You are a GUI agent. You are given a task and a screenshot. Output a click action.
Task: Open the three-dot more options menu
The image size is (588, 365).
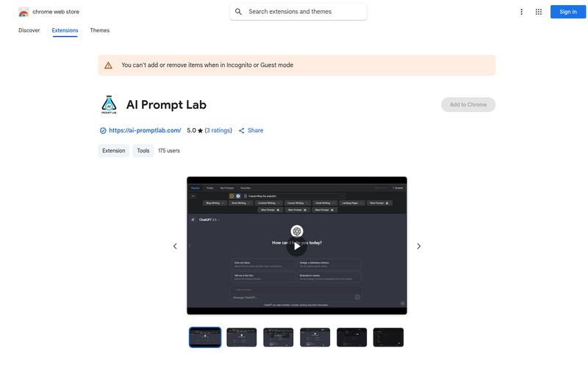tap(521, 12)
